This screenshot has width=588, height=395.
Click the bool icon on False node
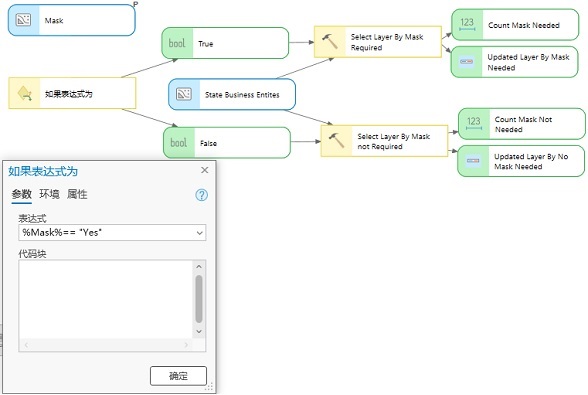click(x=178, y=143)
